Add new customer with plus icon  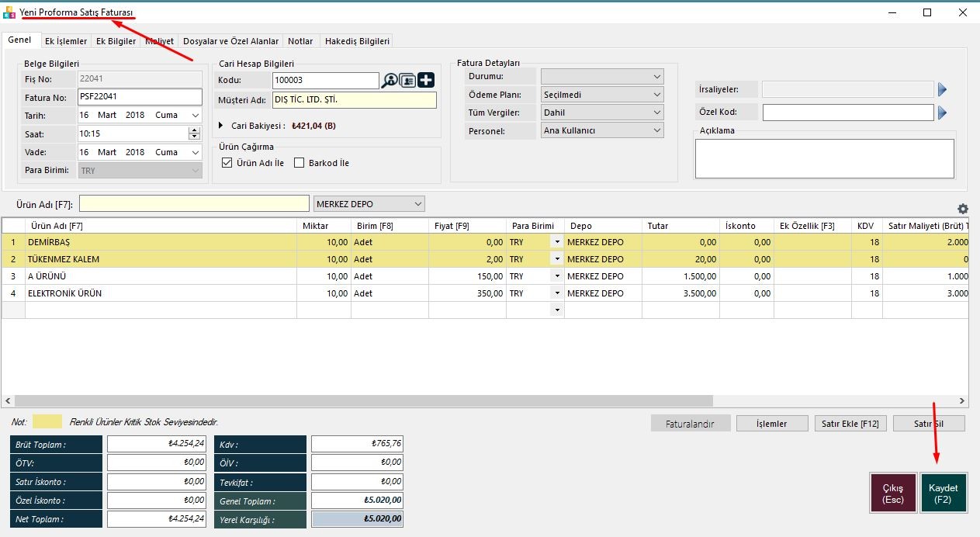[x=426, y=81]
